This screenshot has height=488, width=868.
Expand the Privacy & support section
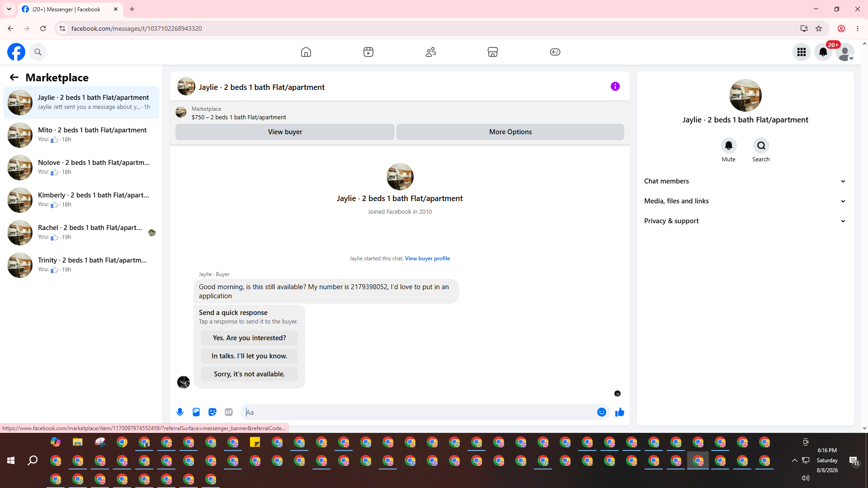(745, 221)
